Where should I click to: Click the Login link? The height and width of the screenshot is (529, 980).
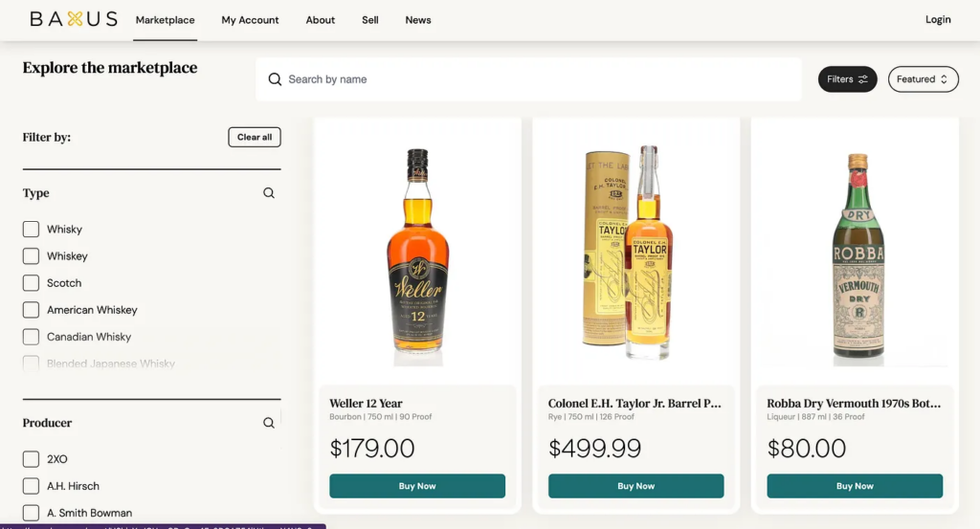tap(938, 20)
